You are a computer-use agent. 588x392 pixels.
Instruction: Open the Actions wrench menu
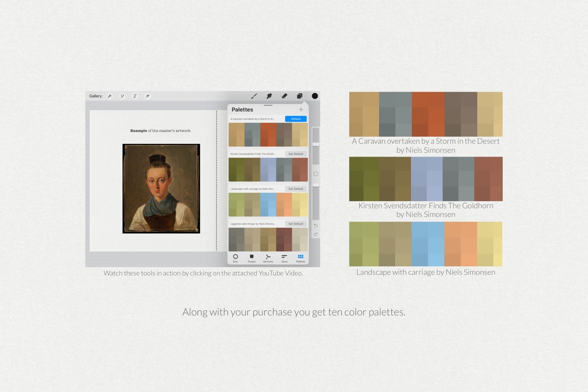[x=110, y=96]
